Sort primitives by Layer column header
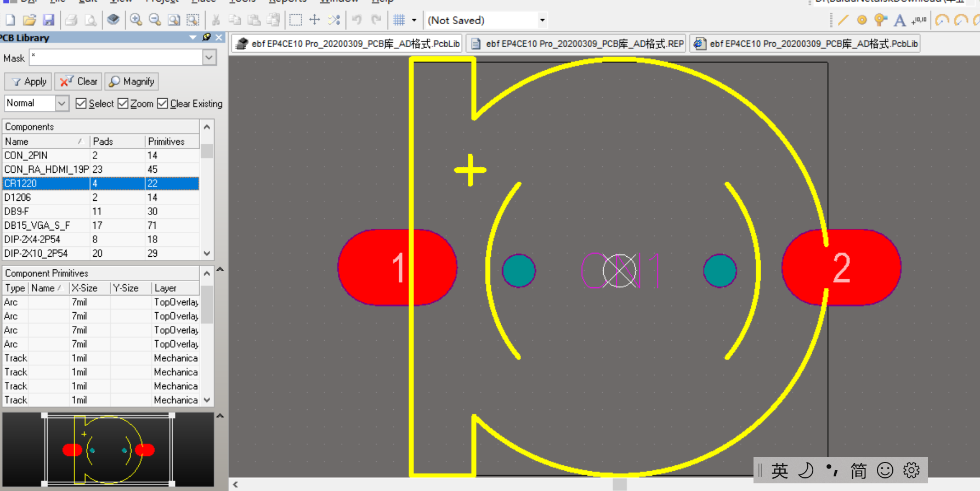The height and width of the screenshot is (491, 980). 175,287
